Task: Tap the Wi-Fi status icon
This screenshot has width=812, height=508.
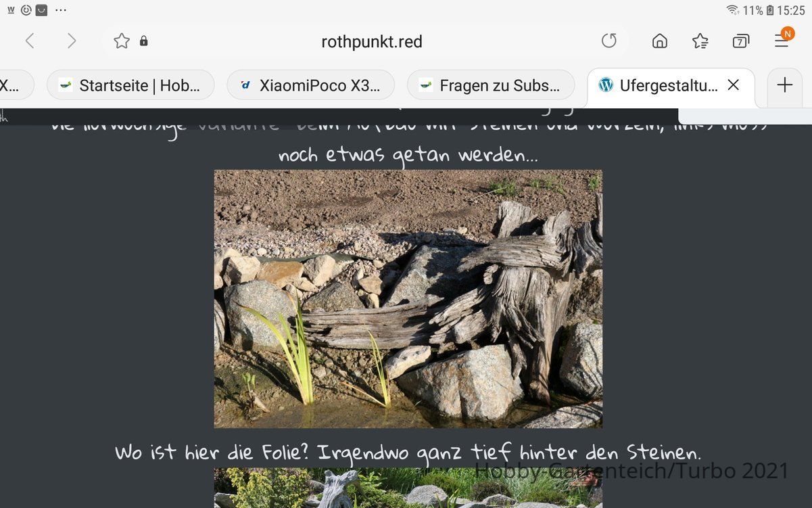Action: coord(733,10)
